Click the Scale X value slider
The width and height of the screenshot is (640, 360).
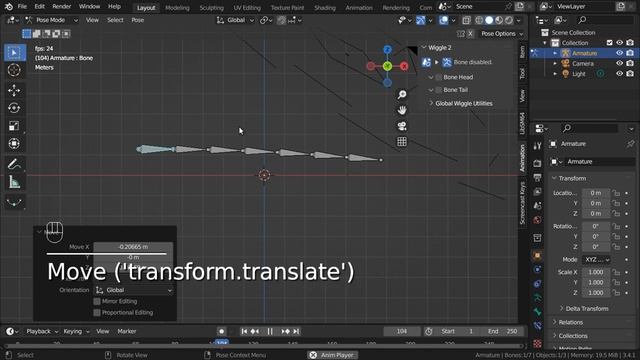pos(596,272)
